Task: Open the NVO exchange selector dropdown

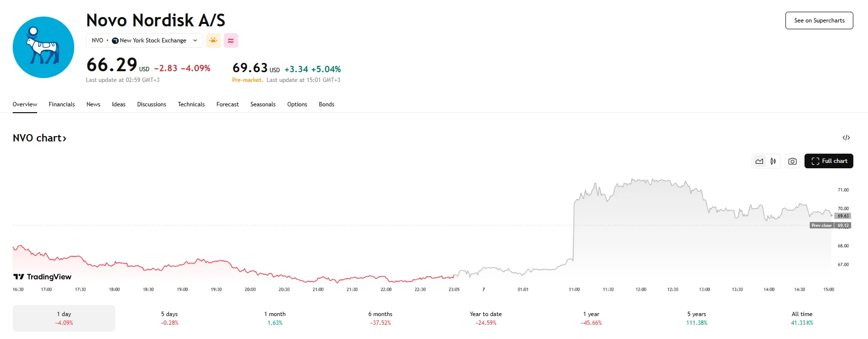Action: pos(145,40)
